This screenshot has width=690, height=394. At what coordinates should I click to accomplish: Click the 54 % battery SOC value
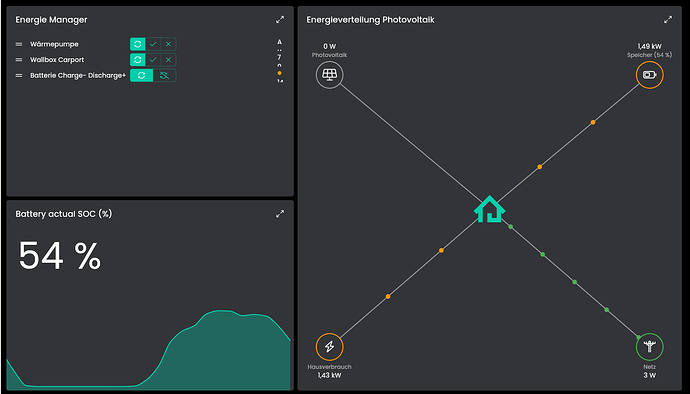tap(60, 255)
